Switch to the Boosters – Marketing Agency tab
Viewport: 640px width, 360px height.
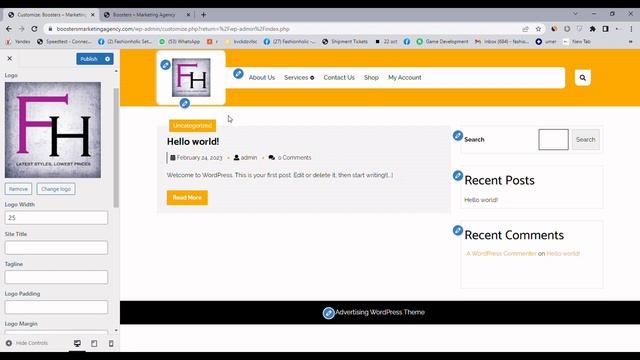point(144,15)
